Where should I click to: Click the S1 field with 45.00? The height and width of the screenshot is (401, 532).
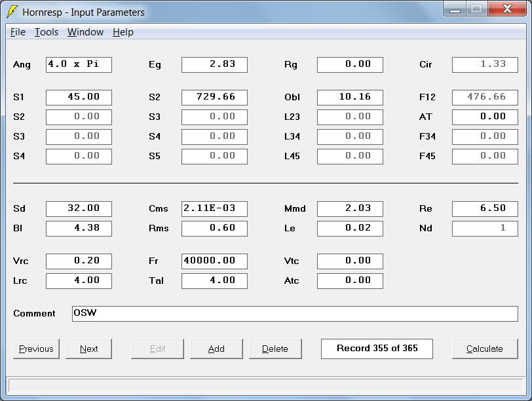click(x=79, y=98)
